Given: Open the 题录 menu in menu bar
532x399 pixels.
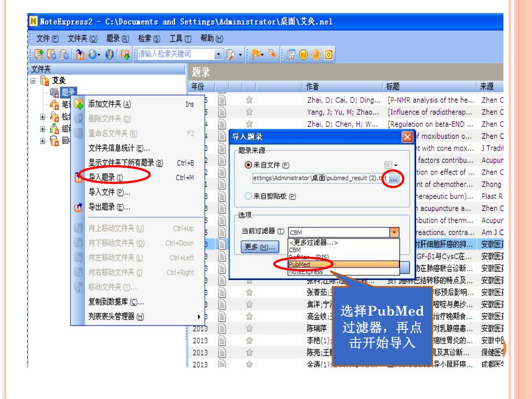Looking at the screenshot, I should pyautogui.click(x=118, y=38).
